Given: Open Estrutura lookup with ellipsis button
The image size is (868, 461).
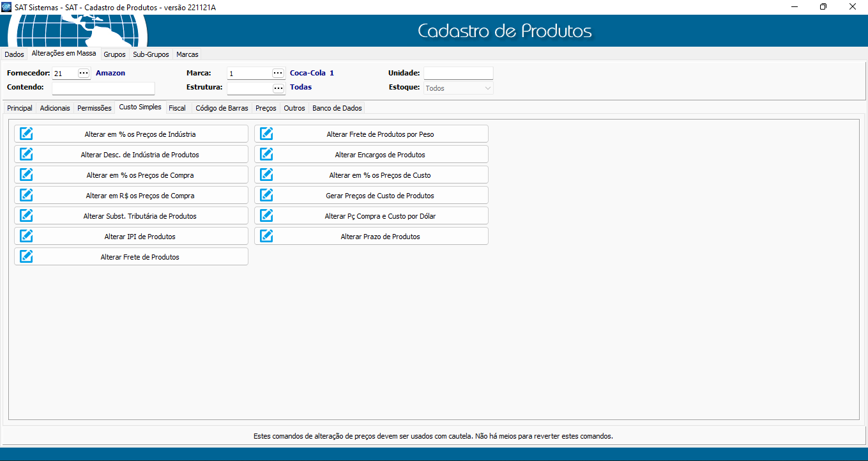Looking at the screenshot, I should [x=278, y=88].
